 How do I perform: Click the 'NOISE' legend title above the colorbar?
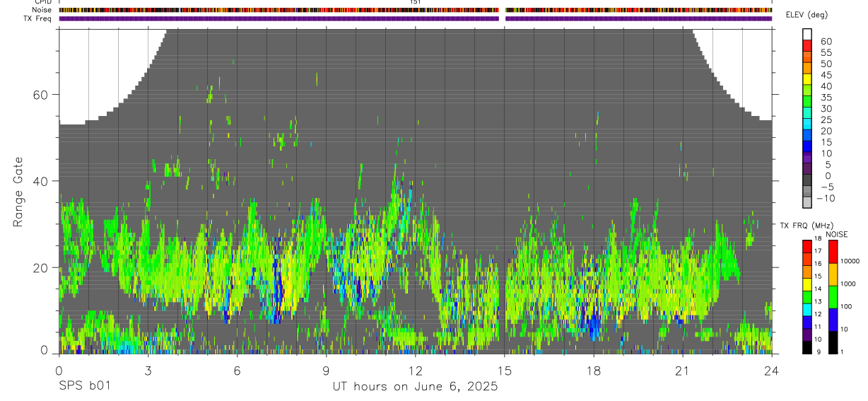pos(836,234)
